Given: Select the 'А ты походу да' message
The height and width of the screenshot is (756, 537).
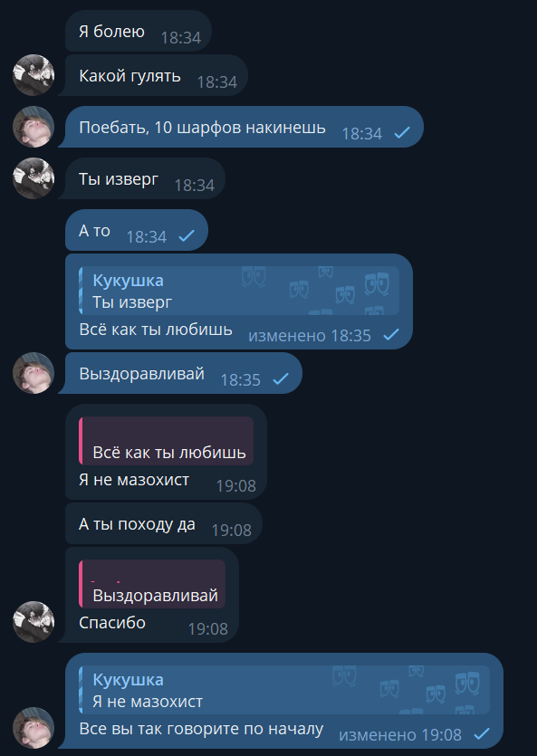Looking at the screenshot, I should (164, 523).
